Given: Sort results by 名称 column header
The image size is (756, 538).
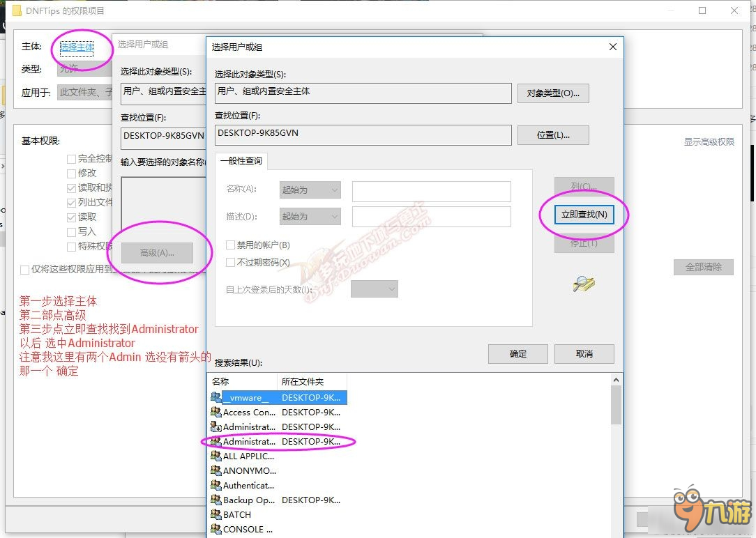Looking at the screenshot, I should tap(243, 381).
